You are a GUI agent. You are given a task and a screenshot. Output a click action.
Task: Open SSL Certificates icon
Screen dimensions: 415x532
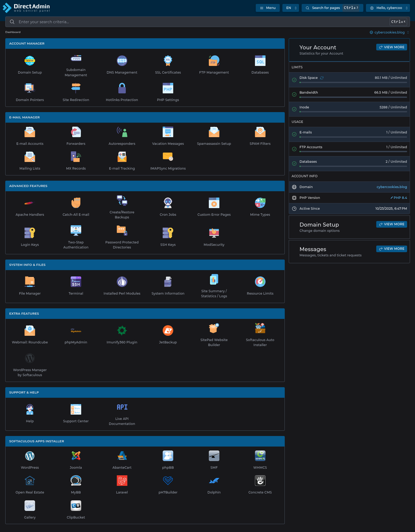168,61
